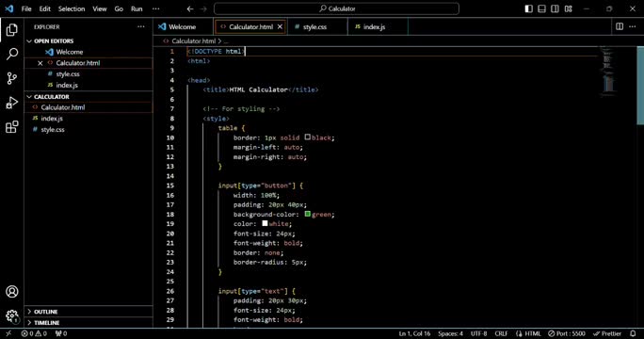Open the Selection menu
Viewport: 644px width, 339px height.
[x=72, y=8]
